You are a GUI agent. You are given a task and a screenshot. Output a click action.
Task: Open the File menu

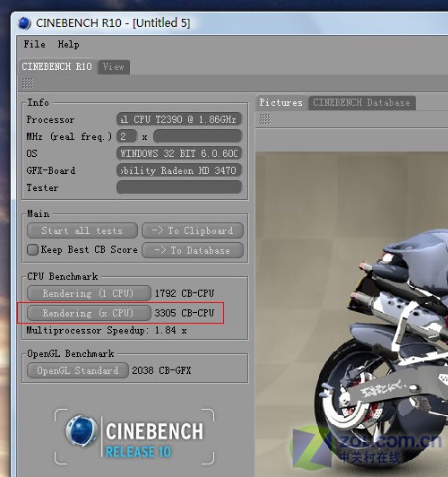(x=34, y=45)
